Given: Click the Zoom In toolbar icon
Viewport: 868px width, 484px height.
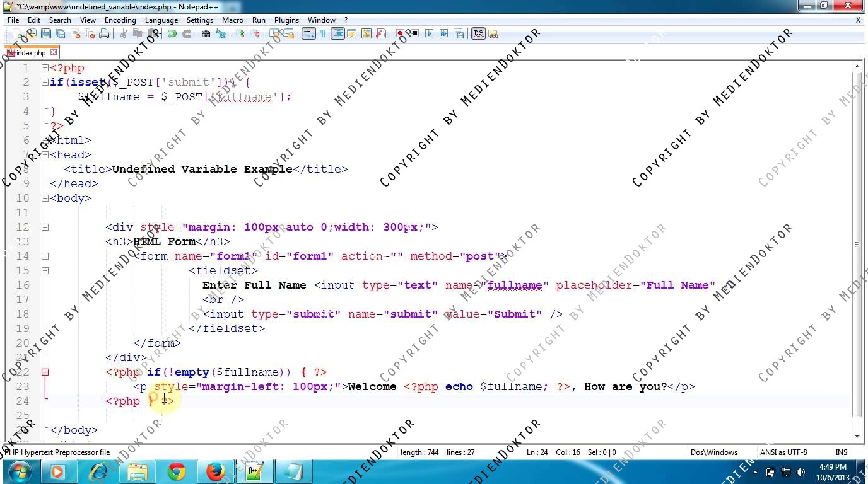Looking at the screenshot, I should [x=240, y=33].
